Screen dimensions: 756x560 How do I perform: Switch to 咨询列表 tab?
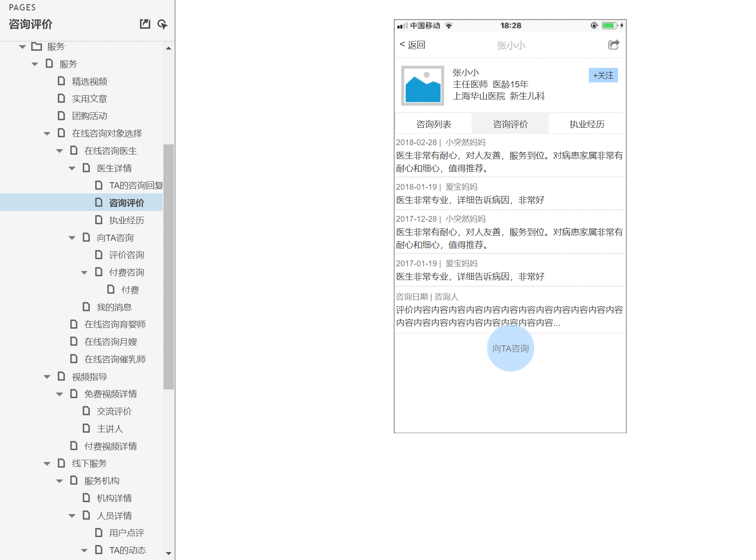[x=433, y=124]
